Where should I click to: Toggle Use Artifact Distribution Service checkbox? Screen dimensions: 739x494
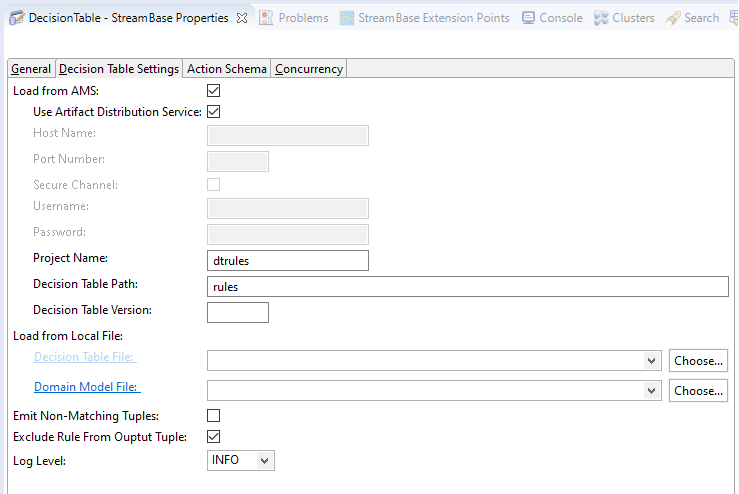[213, 112]
